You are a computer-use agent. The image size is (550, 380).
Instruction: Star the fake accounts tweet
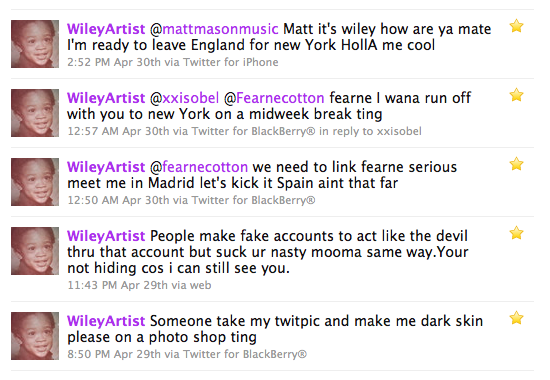coord(516,233)
